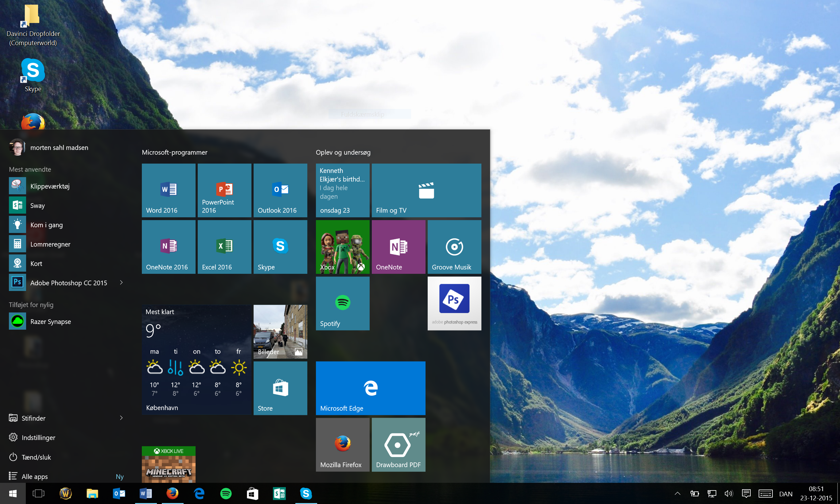Viewport: 840px width, 504px height.
Task: Open Indstillinger from Start menu
Action: coord(38,437)
